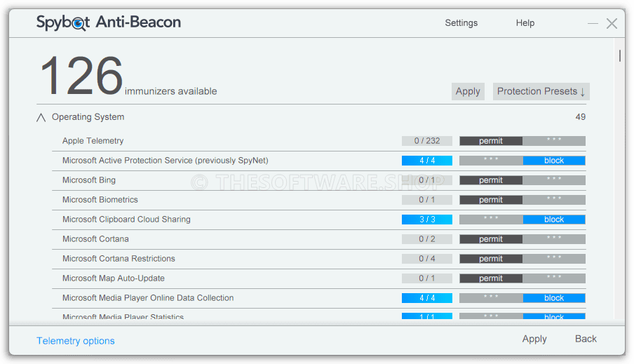The width and height of the screenshot is (634, 364).
Task: Select the Microsoft Map Auto-Update label
Action: pyautogui.click(x=113, y=278)
